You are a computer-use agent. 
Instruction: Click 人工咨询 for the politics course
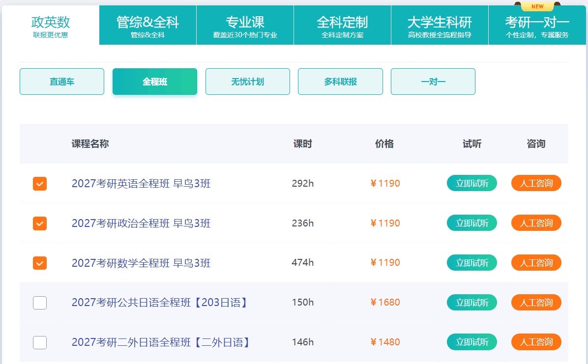(536, 223)
